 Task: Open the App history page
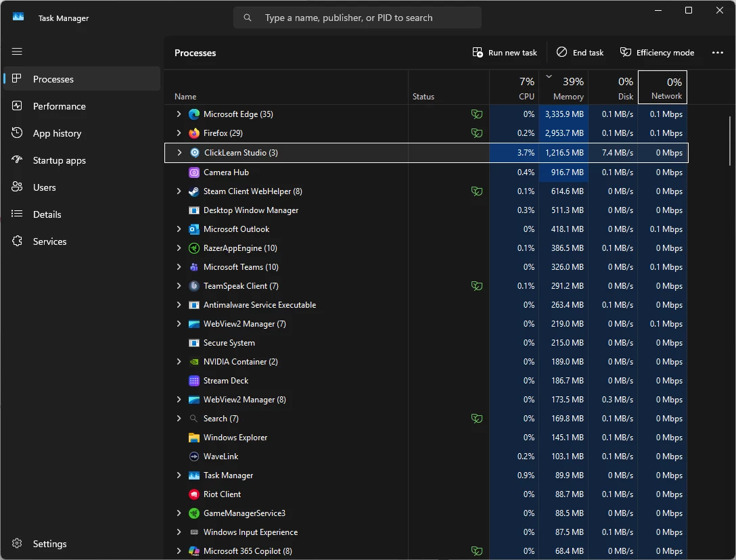82,133
